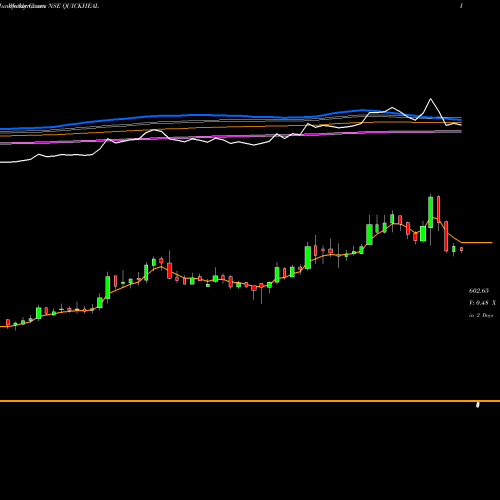Click the price value 662.65
This screenshot has height=500, width=500.
point(479,291)
